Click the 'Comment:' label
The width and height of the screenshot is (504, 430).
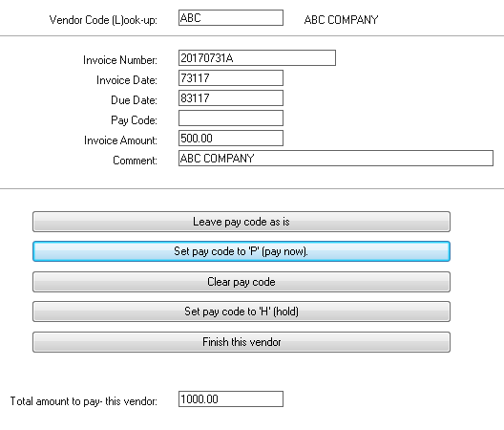click(135, 161)
